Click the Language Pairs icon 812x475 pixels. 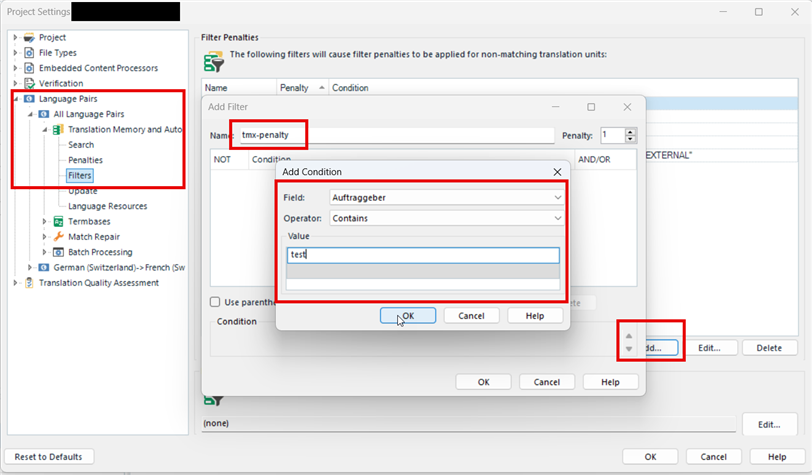30,98
